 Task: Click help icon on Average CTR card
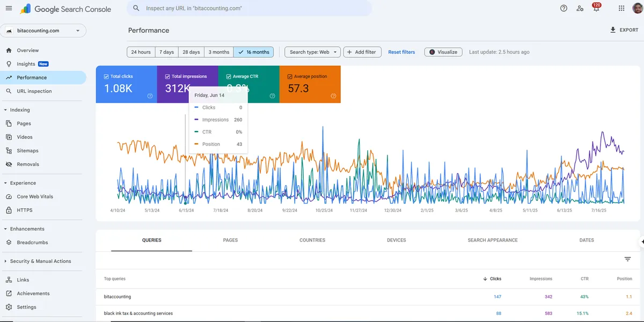pyautogui.click(x=272, y=96)
